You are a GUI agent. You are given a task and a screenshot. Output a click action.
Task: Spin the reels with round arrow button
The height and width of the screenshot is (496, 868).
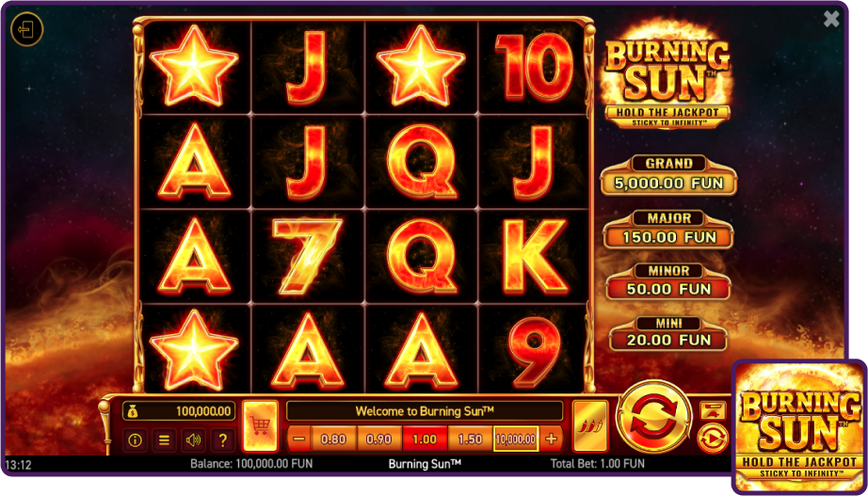click(x=653, y=417)
